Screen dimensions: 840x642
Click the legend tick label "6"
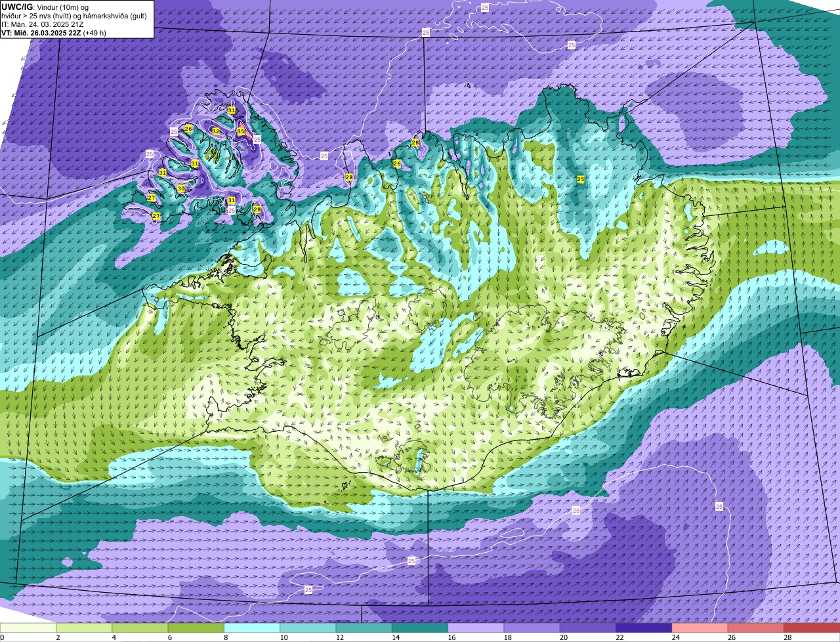tap(170, 637)
